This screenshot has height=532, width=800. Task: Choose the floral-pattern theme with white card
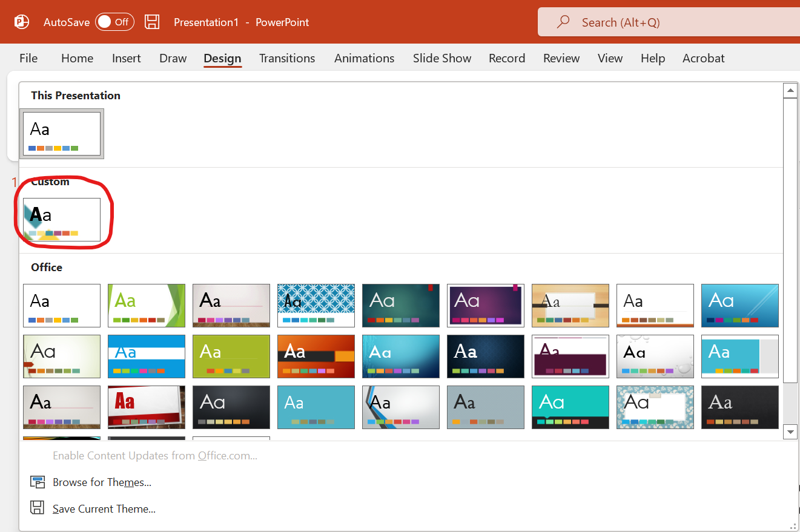(655, 407)
